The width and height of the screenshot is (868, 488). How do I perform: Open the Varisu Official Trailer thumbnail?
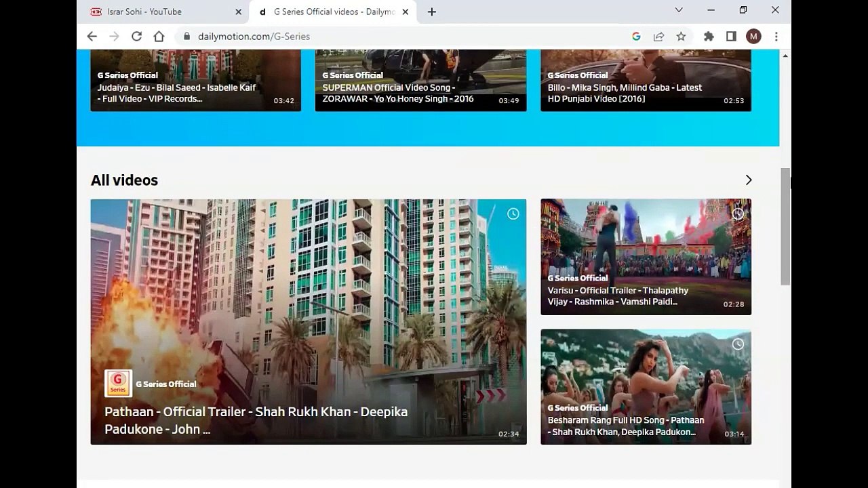click(646, 257)
